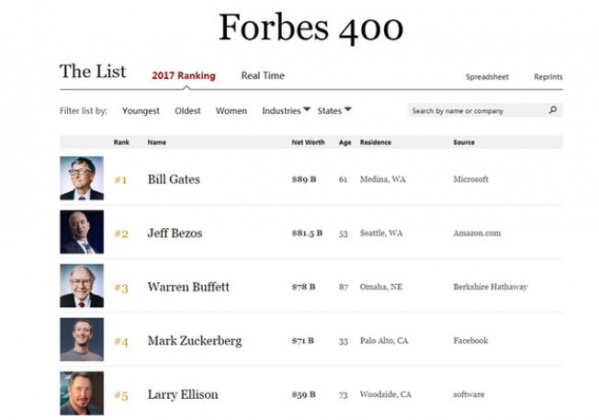Open the photo thumbnail in the #4 row
The width and height of the screenshot is (599, 420).
[x=82, y=339]
